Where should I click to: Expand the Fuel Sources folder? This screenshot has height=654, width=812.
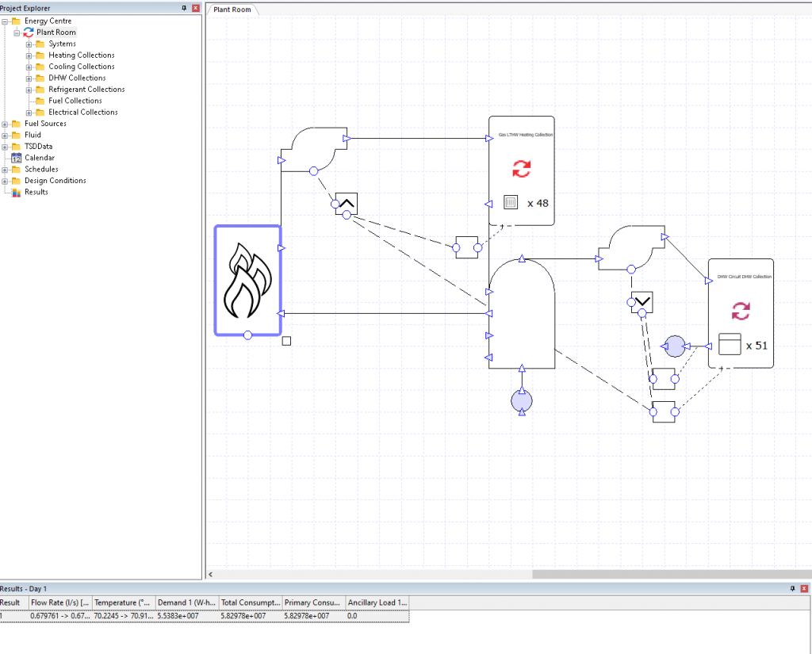click(6, 124)
